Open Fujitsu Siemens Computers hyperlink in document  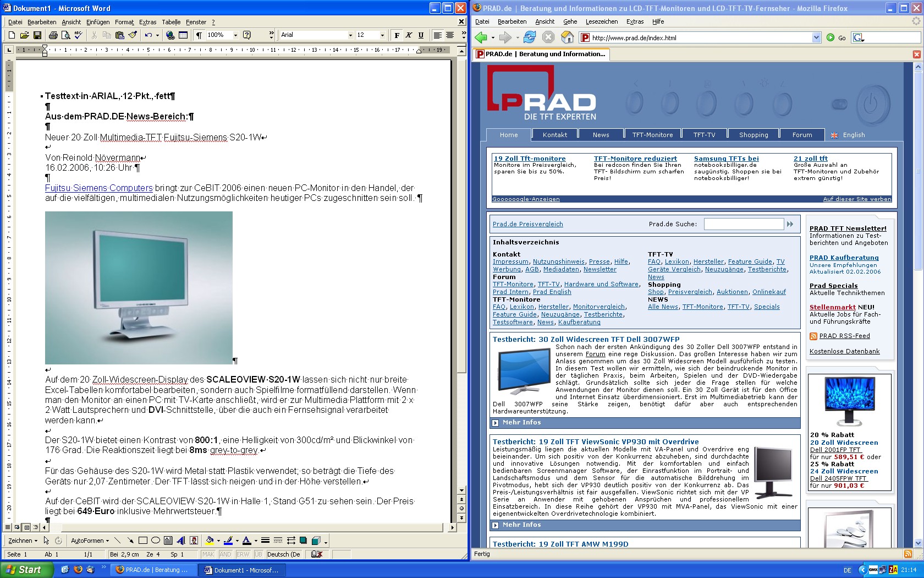[x=99, y=188]
